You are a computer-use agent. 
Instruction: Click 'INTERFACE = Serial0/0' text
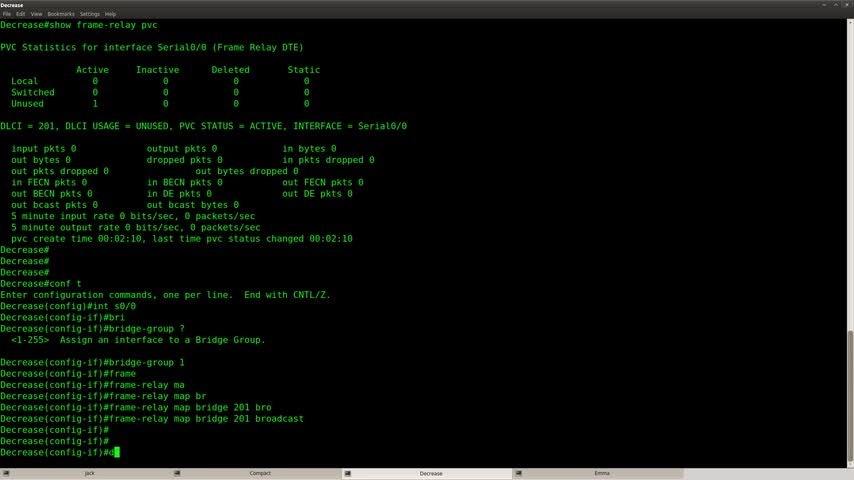pyautogui.click(x=350, y=126)
